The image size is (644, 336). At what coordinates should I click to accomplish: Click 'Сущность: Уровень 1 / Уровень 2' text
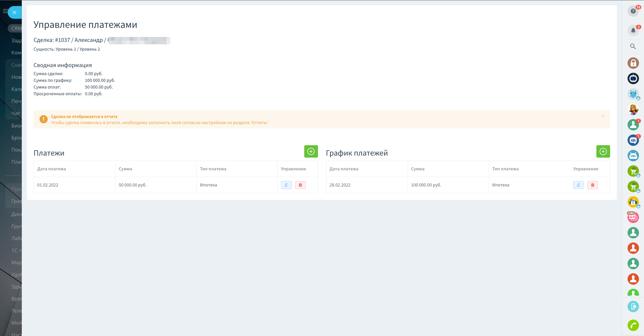(67, 49)
